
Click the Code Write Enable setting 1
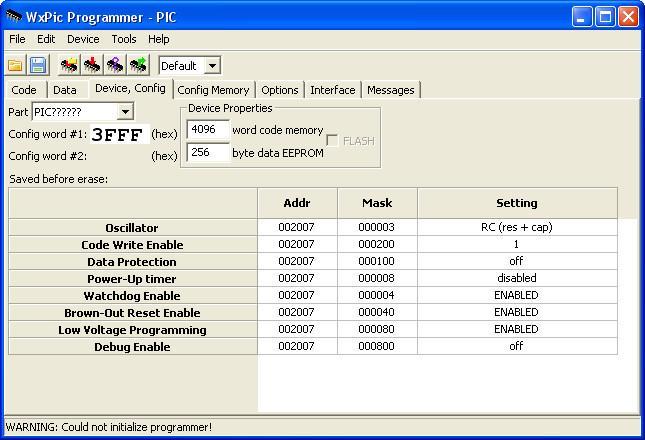pos(517,244)
